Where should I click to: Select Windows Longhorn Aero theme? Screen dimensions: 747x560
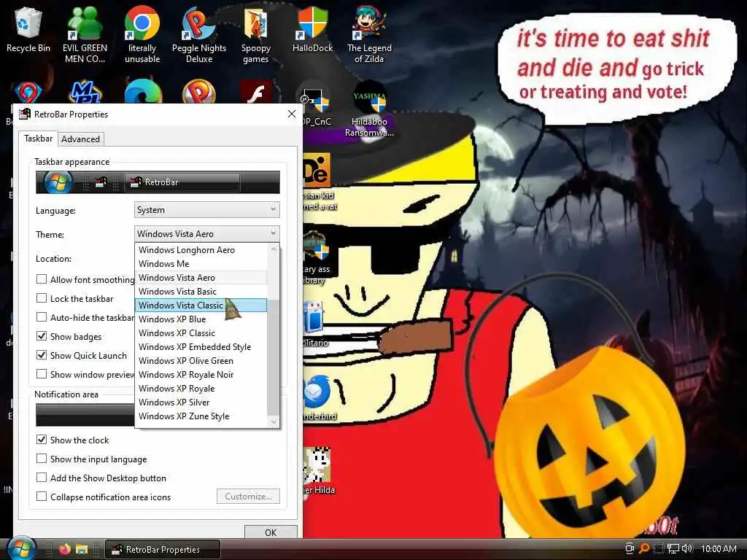click(201, 250)
